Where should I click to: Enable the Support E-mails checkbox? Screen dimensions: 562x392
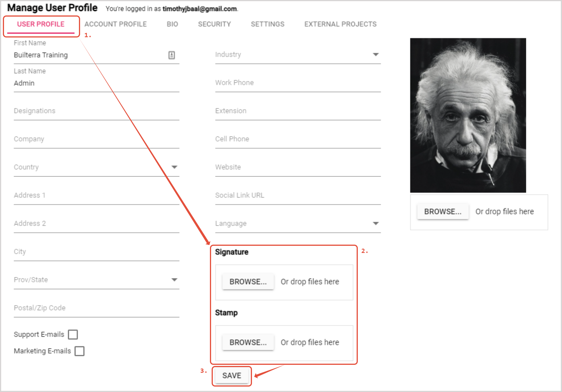73,334
